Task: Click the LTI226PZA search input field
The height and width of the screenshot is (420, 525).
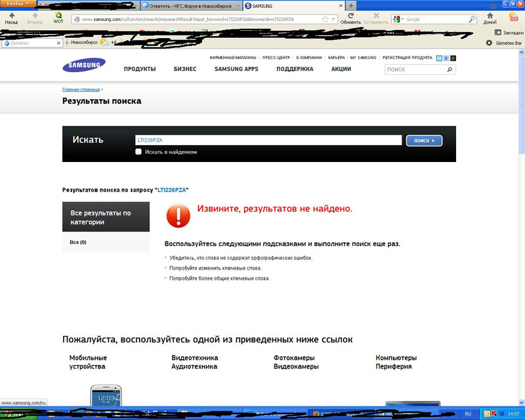Action: tap(268, 140)
